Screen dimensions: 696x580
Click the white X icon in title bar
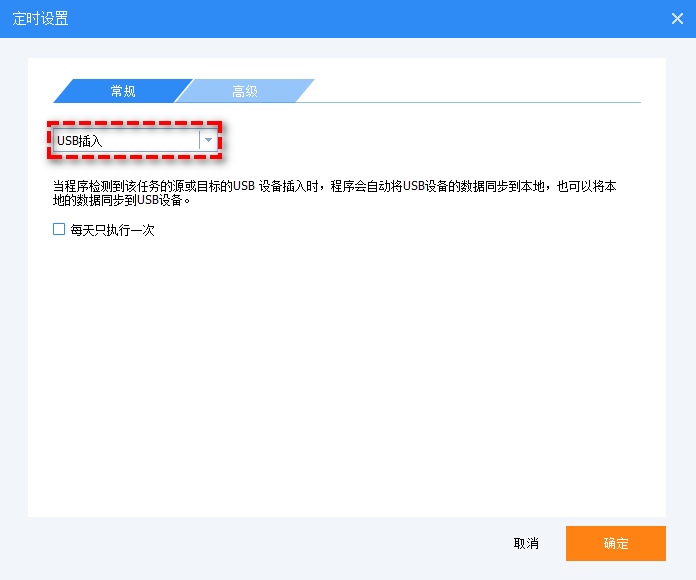[676, 19]
